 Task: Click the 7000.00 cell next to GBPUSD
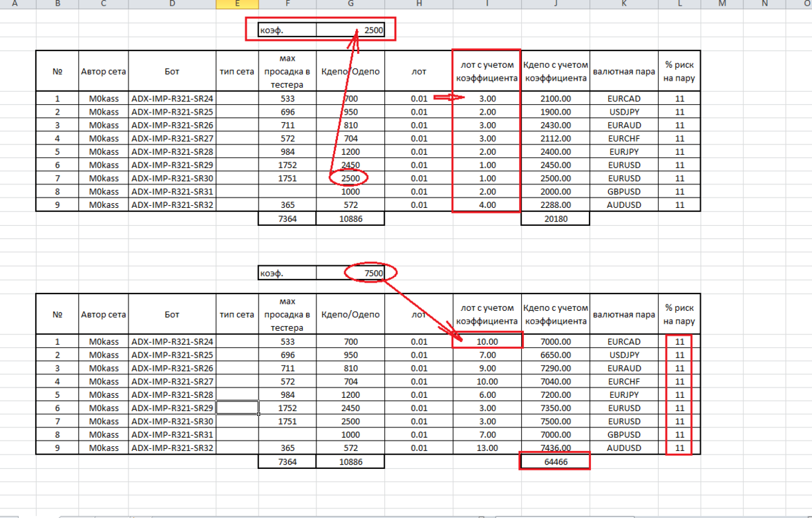click(556, 434)
